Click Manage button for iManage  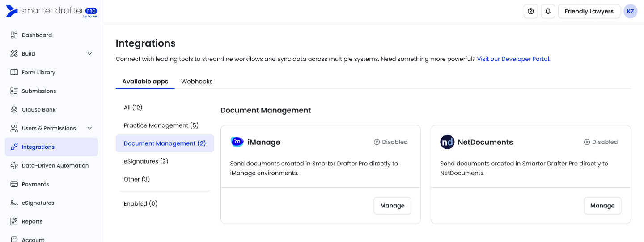[x=392, y=206]
